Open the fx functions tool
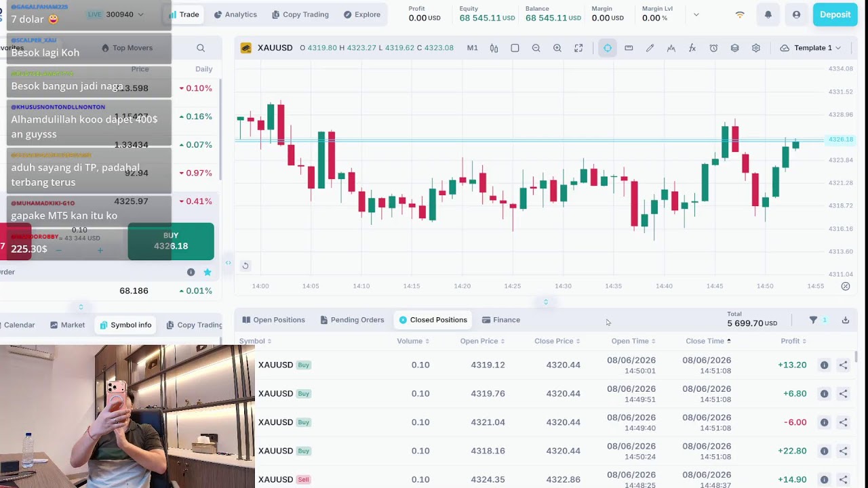 pyautogui.click(x=692, y=48)
